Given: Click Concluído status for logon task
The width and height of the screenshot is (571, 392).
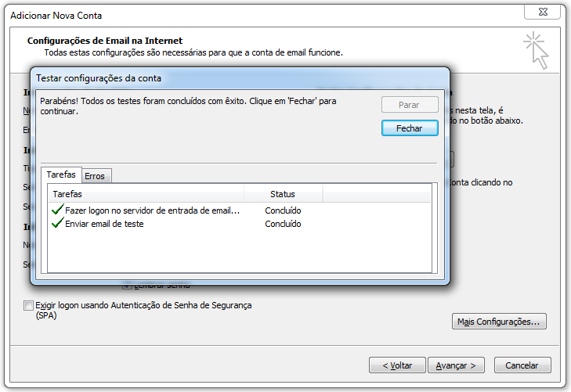Looking at the screenshot, I should (x=283, y=210).
